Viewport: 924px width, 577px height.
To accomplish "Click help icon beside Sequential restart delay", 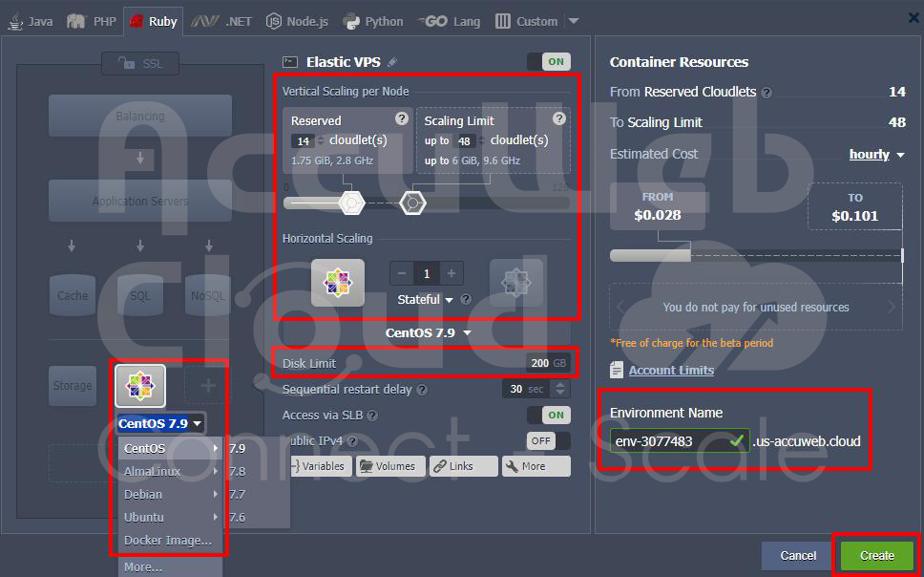I will [x=422, y=390].
